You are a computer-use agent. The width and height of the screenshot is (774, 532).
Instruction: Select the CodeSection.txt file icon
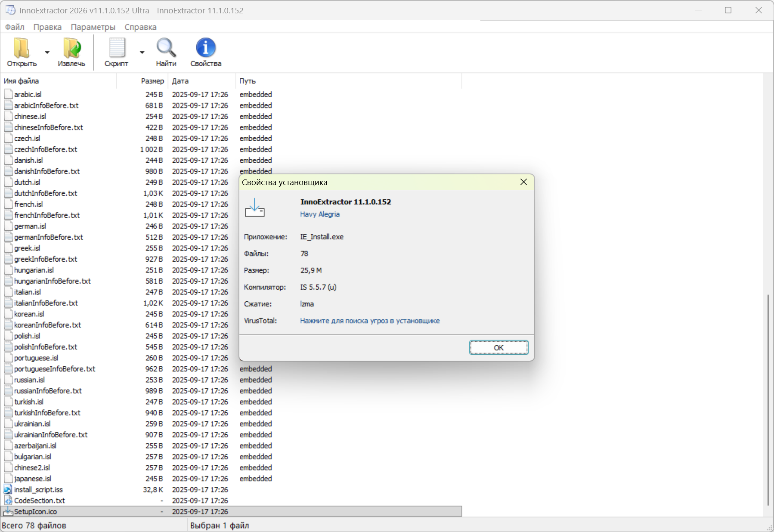8,501
